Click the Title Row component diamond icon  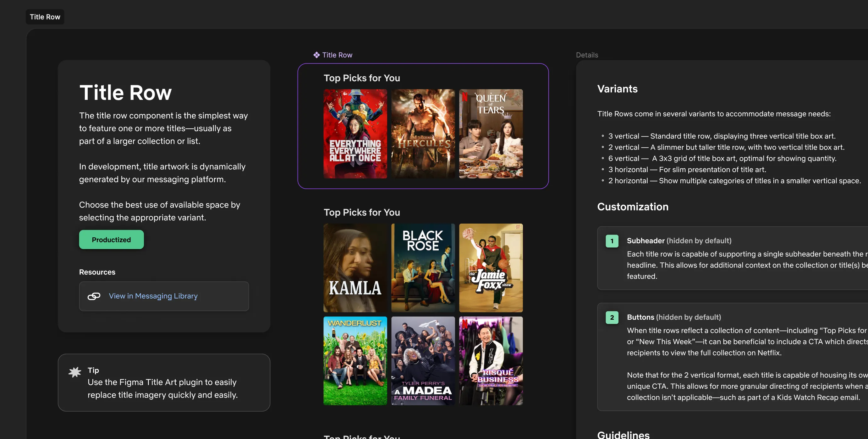coord(316,55)
